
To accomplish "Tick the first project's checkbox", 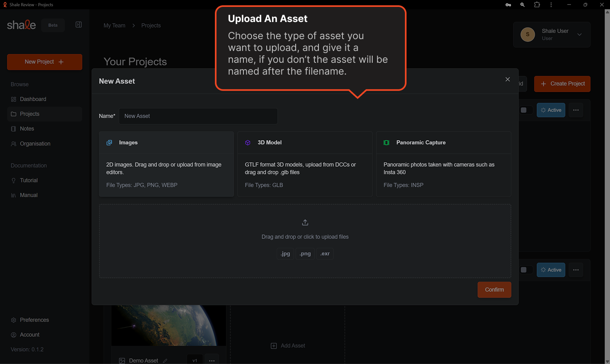I will [x=524, y=110].
